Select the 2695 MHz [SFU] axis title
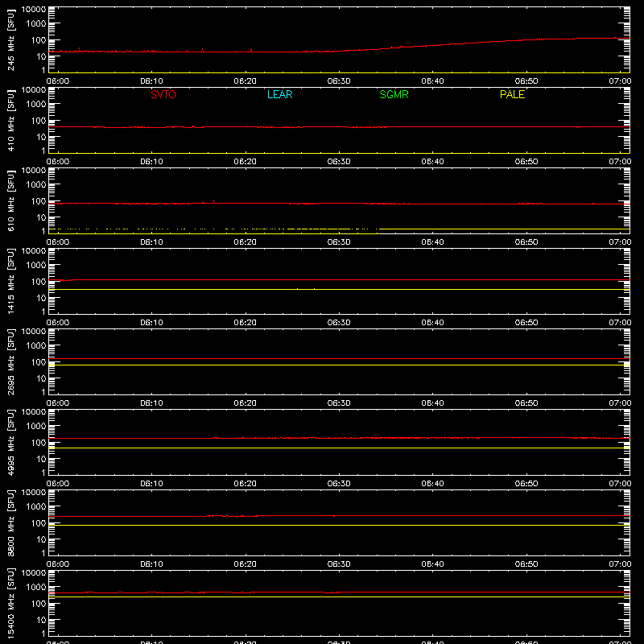Image resolution: width=644 pixels, height=644 pixels. [10, 362]
